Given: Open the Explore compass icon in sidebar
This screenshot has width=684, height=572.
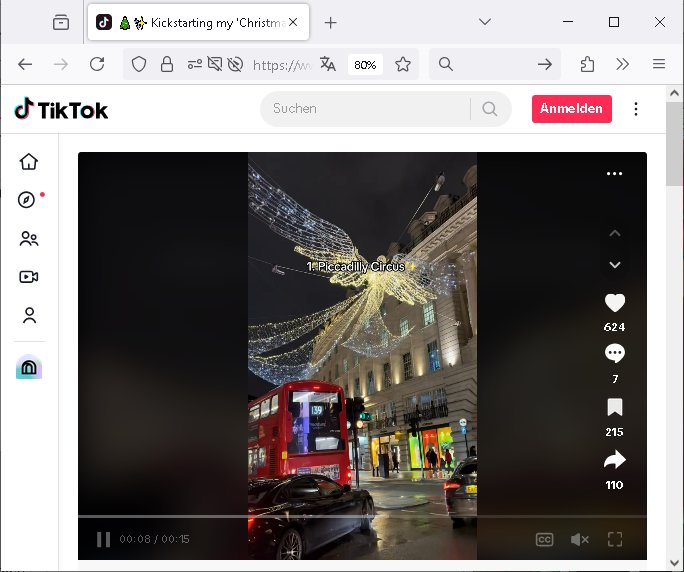Looking at the screenshot, I should (x=28, y=200).
